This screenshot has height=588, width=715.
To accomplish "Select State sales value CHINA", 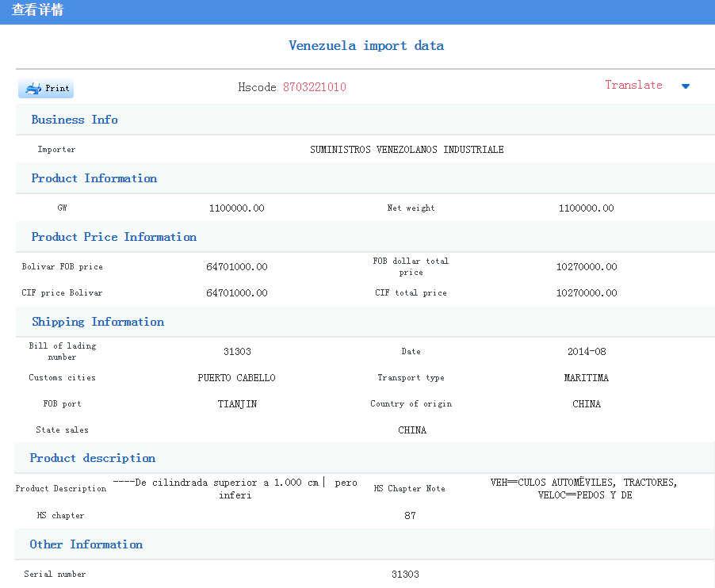I will [x=412, y=430].
